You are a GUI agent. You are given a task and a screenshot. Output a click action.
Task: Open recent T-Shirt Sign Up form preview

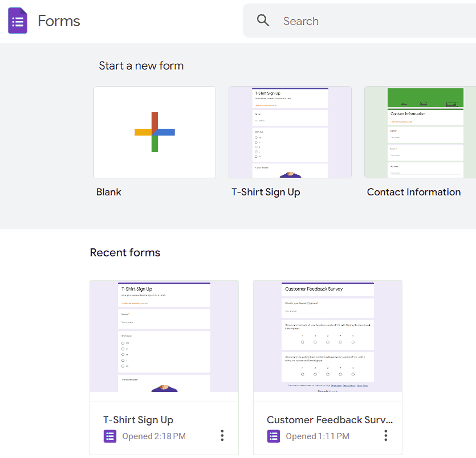(x=164, y=336)
